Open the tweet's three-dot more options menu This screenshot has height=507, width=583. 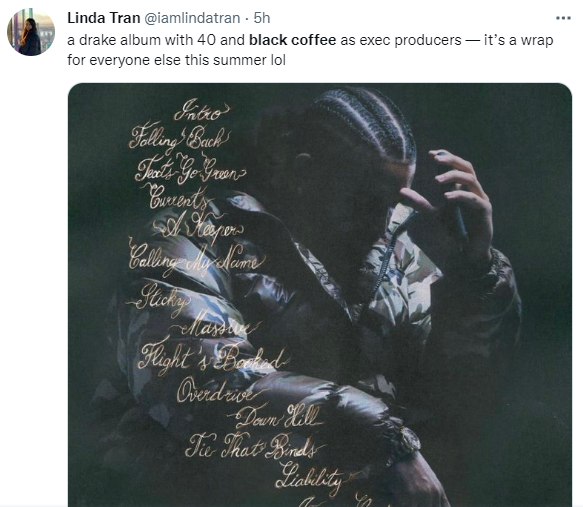tap(563, 18)
